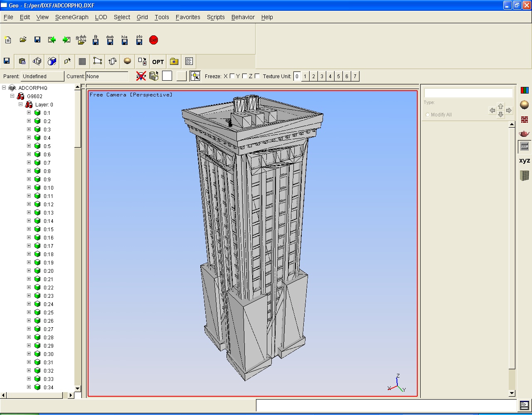Collapse the Layer: 0 tree node

pos(20,104)
